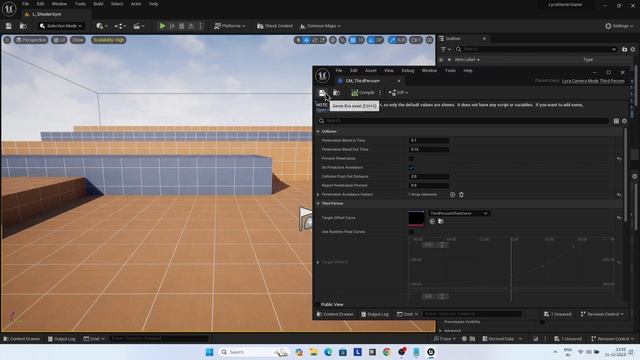Open the viewport Show menu
This screenshot has height=360, width=640.
click(78, 40)
